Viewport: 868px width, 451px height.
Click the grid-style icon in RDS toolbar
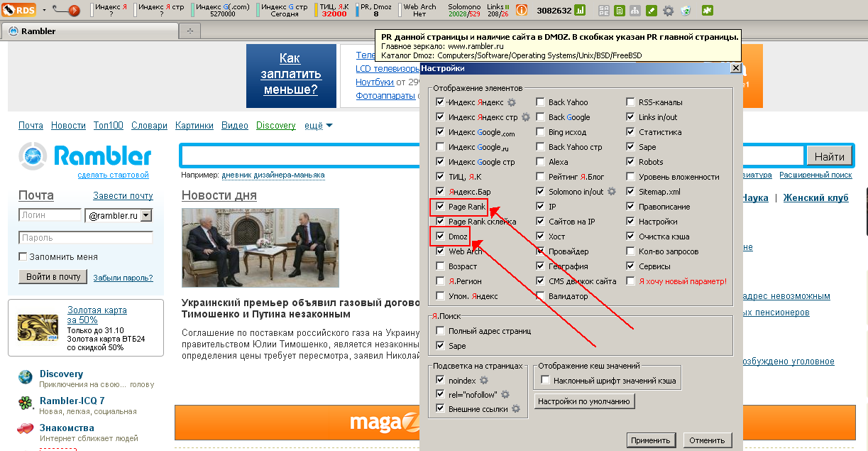[604, 11]
